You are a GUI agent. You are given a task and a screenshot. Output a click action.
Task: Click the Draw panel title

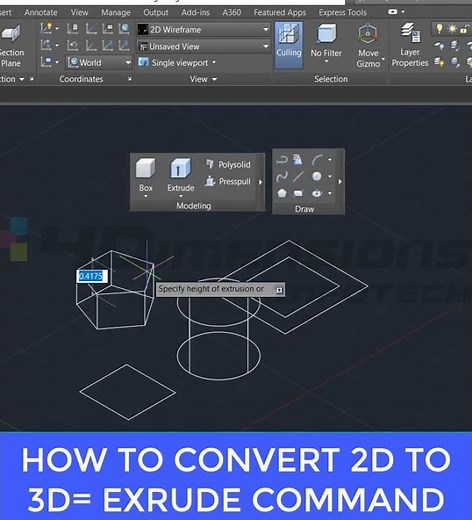(x=304, y=209)
